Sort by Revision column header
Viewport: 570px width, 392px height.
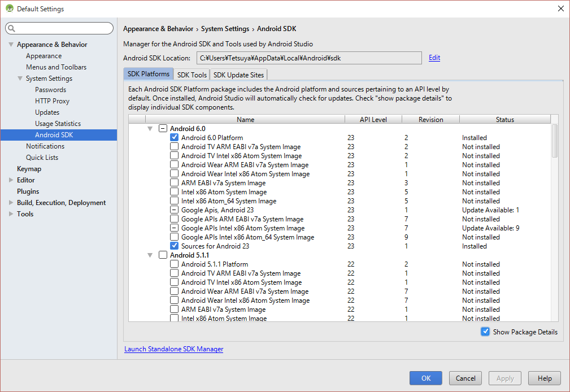431,119
